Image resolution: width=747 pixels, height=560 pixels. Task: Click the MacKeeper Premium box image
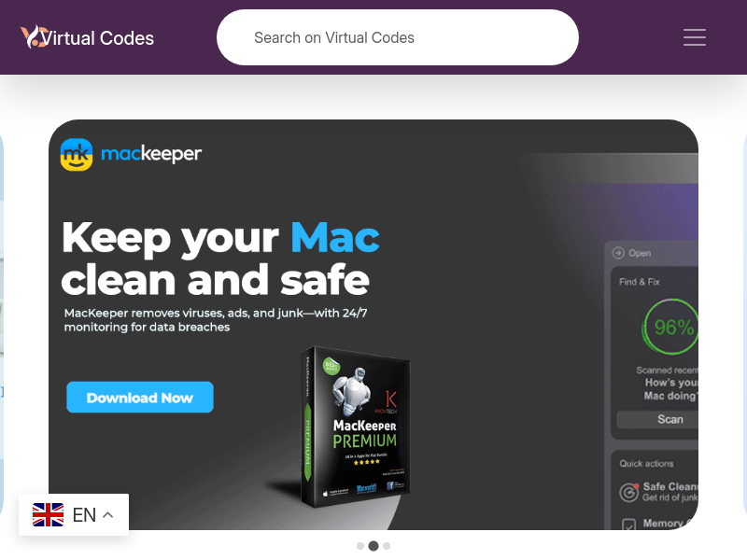[x=356, y=427]
